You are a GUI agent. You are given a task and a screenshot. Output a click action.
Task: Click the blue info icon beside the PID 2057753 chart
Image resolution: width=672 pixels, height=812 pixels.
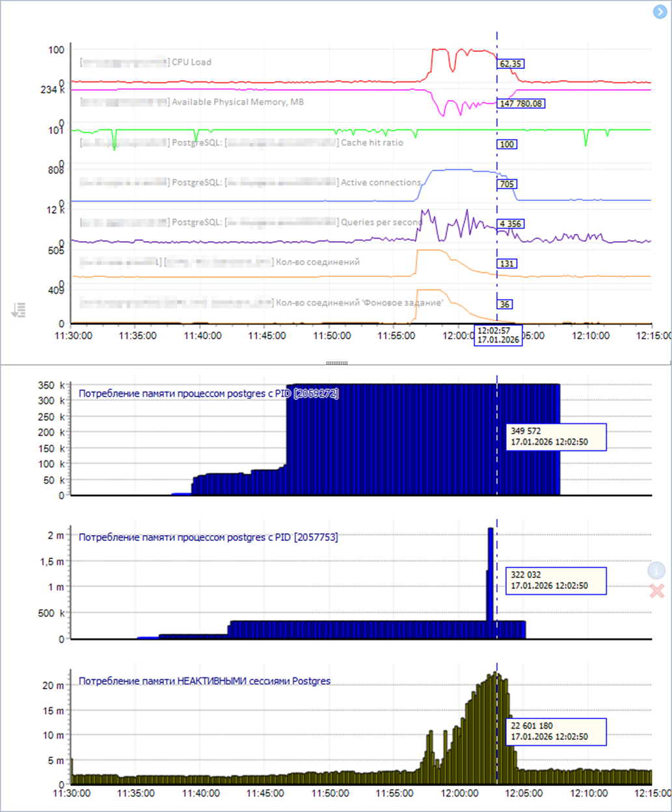(x=656, y=571)
